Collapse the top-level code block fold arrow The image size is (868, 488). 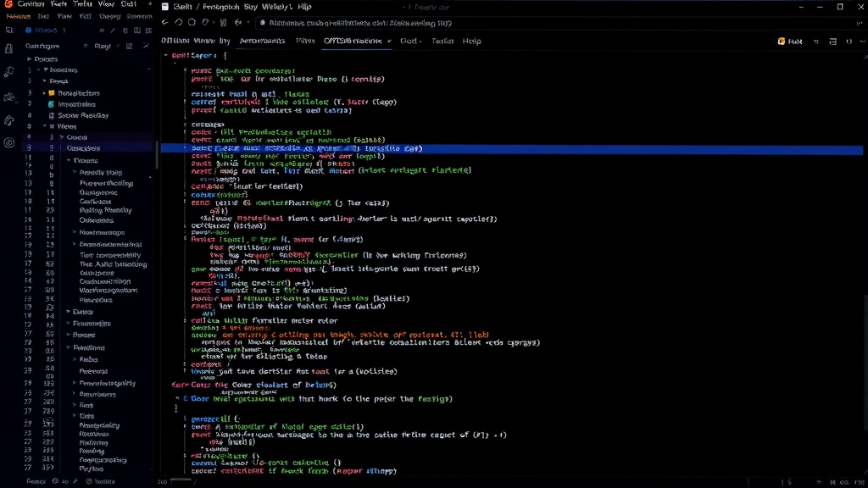tap(165, 55)
